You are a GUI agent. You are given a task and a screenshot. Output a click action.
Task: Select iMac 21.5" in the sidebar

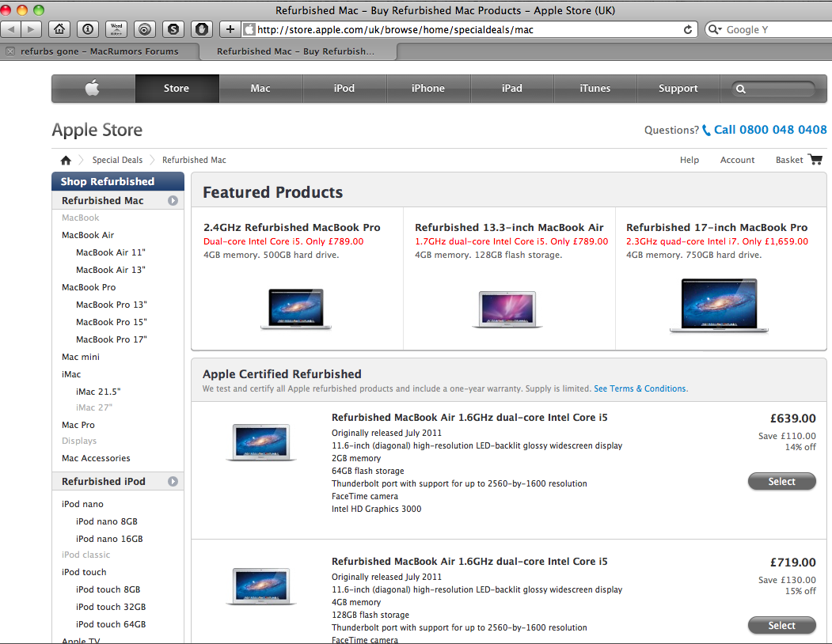[x=98, y=392]
